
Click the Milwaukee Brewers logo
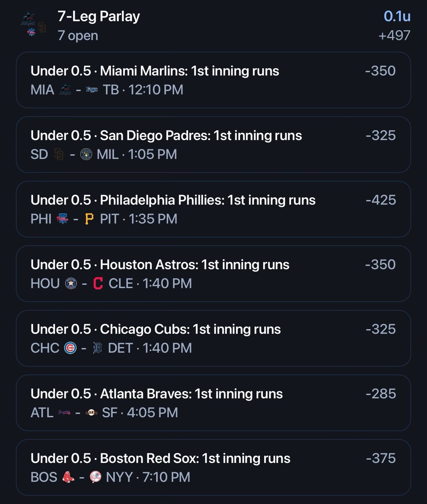tap(86, 154)
